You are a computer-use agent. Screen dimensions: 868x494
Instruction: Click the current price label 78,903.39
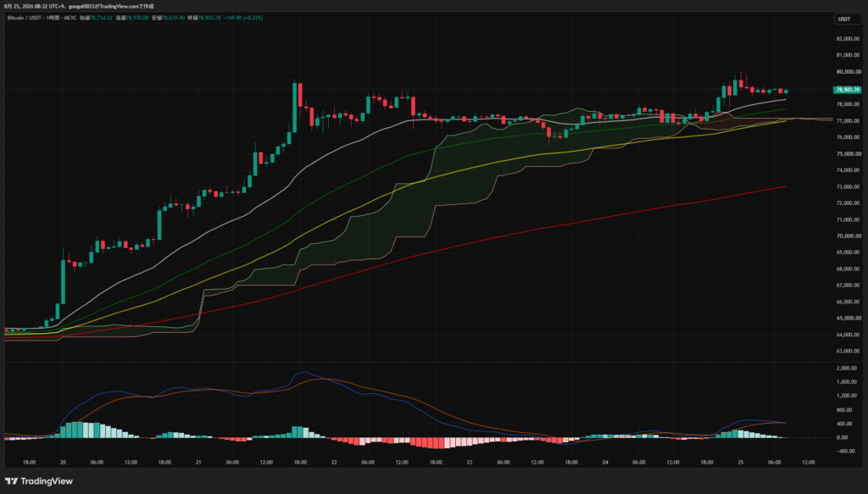[847, 90]
